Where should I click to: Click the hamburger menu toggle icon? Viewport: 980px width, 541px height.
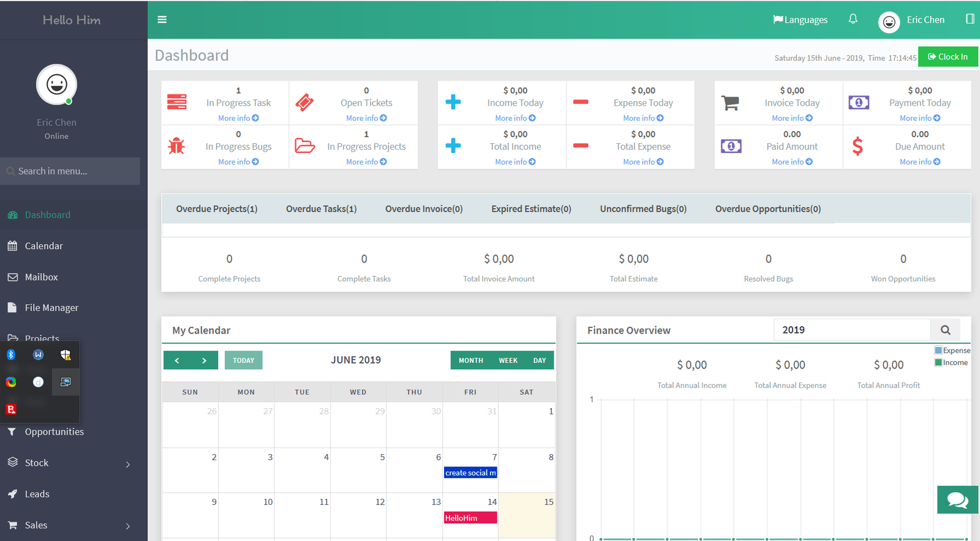click(162, 20)
